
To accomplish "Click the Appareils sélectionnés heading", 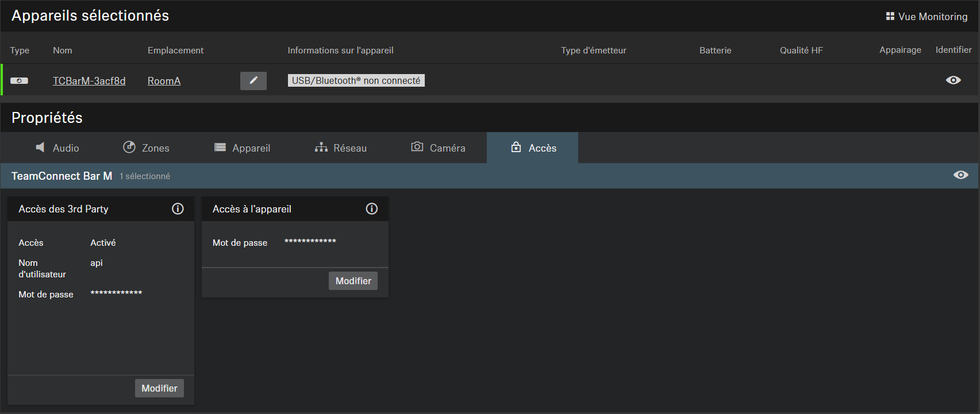I will click(90, 16).
